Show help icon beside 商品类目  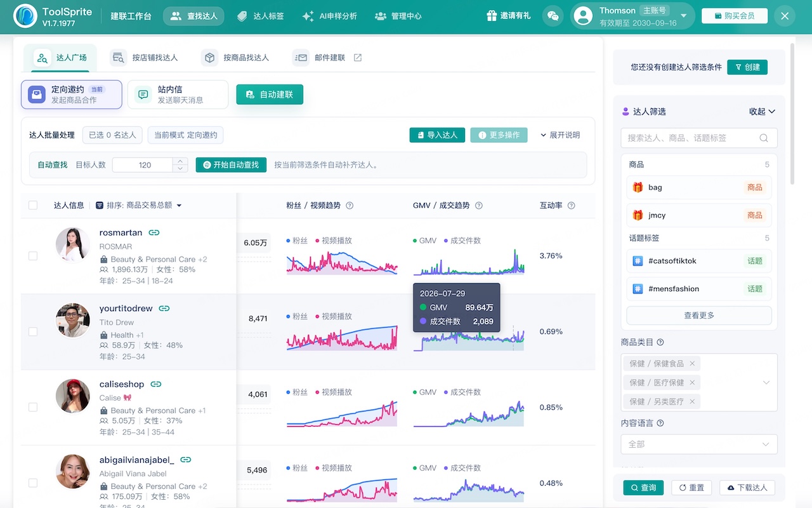click(x=660, y=342)
